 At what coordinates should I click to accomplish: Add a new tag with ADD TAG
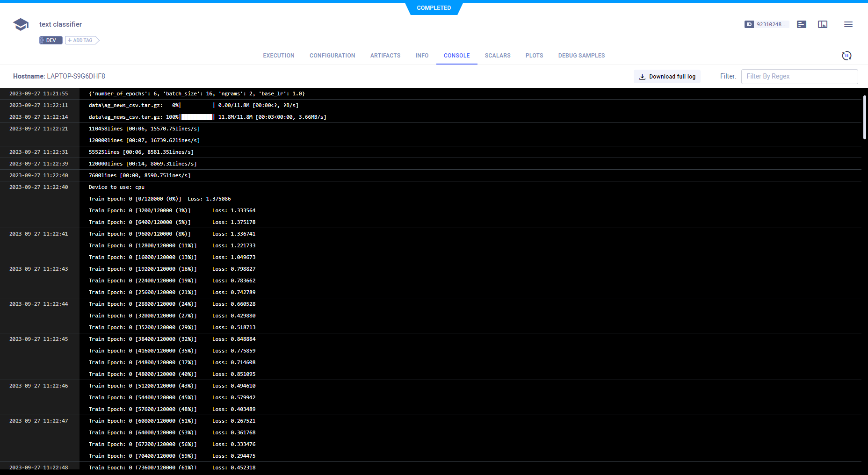[82, 40]
